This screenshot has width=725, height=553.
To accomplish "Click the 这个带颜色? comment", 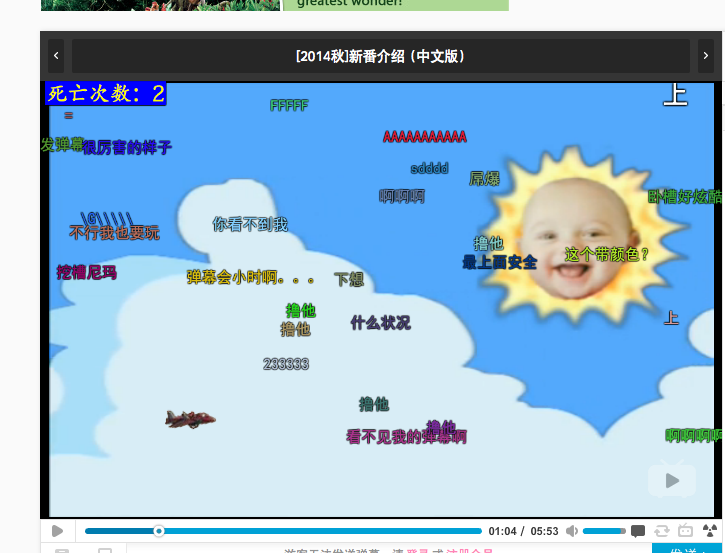I will pyautogui.click(x=607, y=254).
